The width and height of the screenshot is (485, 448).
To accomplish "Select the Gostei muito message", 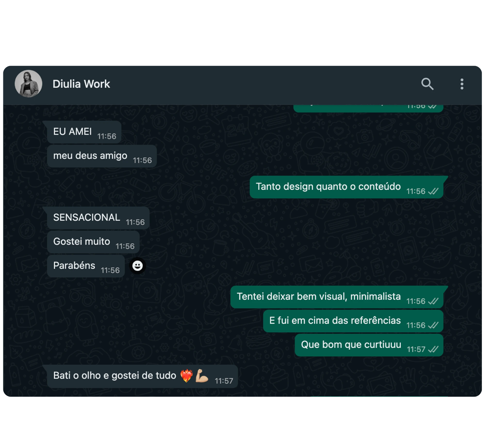I will click(x=93, y=242).
